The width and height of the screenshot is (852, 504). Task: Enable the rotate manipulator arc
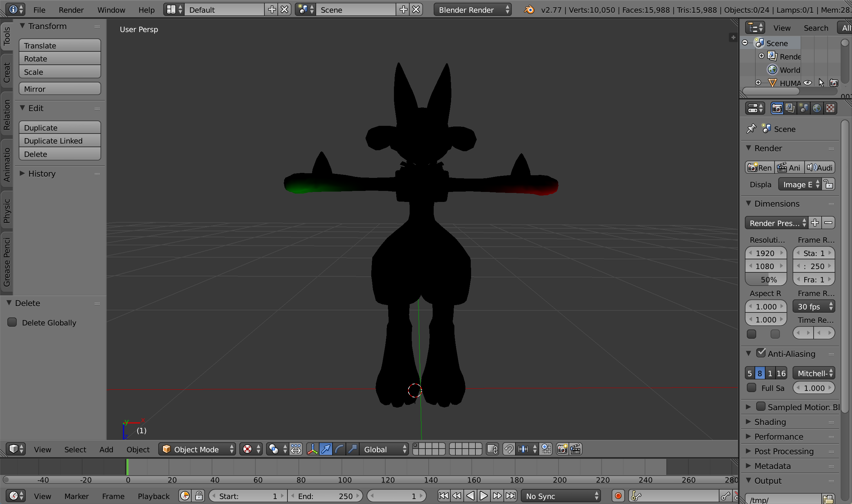(x=339, y=449)
